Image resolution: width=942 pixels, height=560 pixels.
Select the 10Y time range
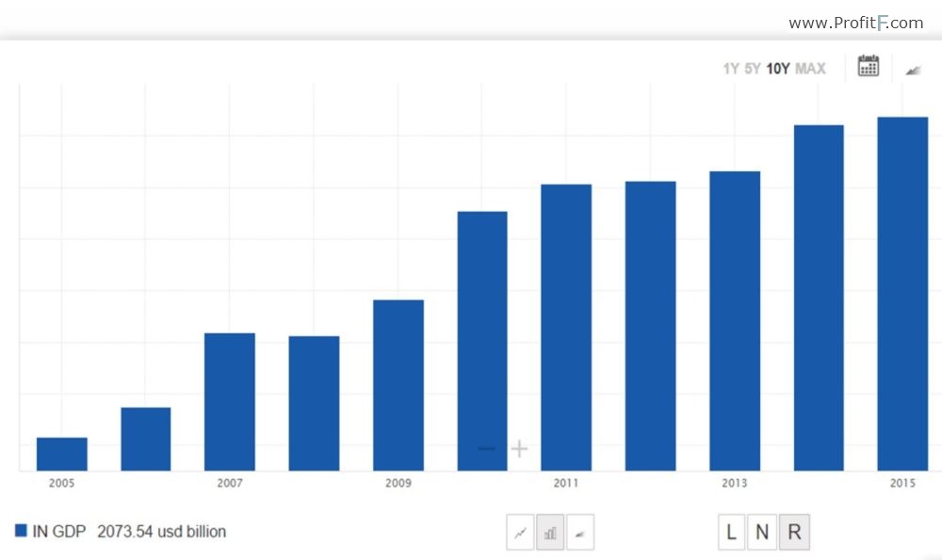pyautogui.click(x=778, y=69)
